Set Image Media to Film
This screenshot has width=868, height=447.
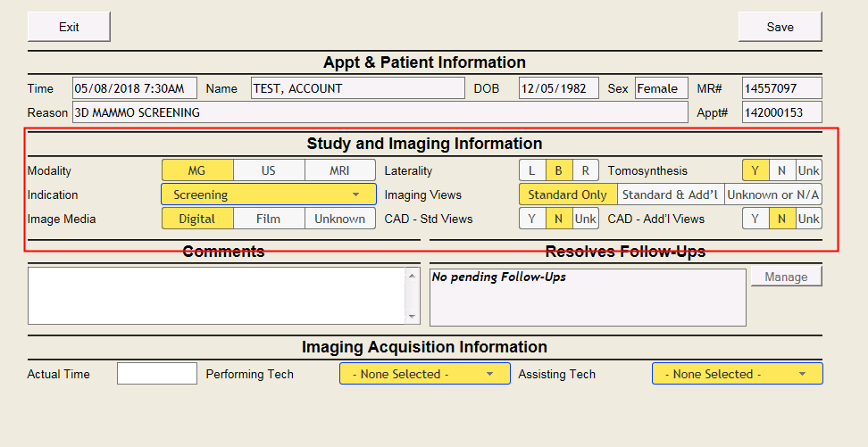pos(269,219)
